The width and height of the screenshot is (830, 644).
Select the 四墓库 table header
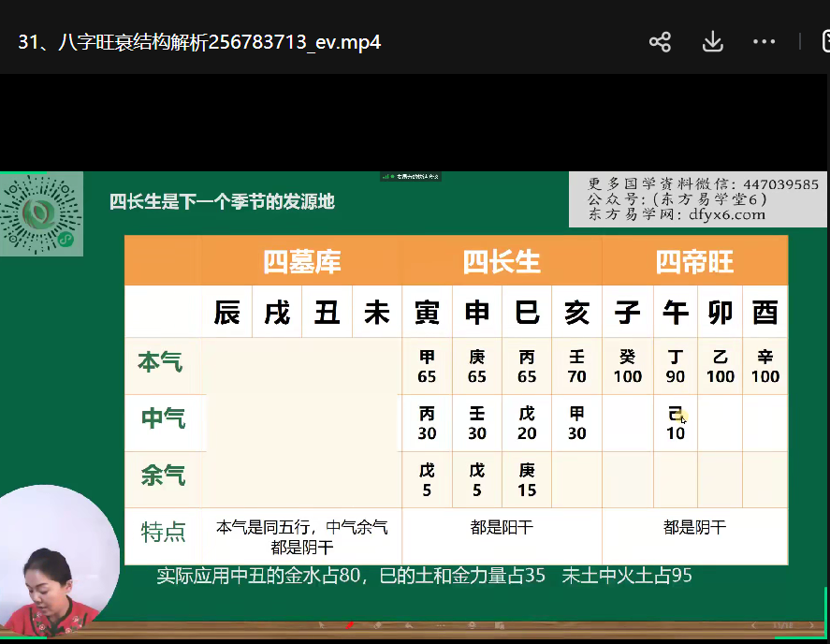coord(301,262)
